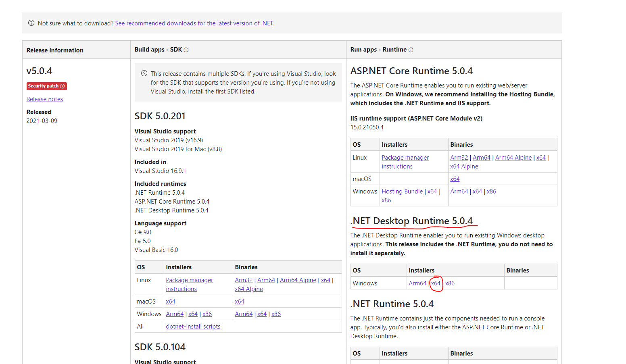The width and height of the screenshot is (626, 364).
Task: Select the Visual Studio 16.9.1 text
Action: (161, 171)
